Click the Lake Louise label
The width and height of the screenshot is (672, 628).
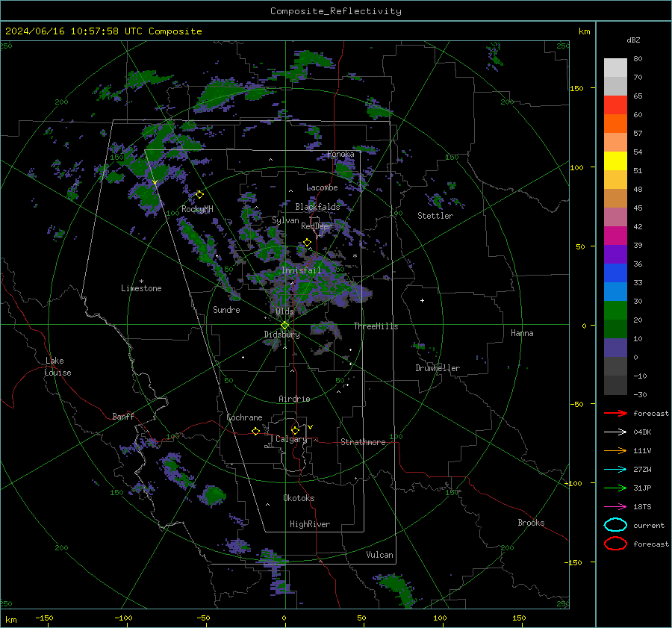pos(57,367)
